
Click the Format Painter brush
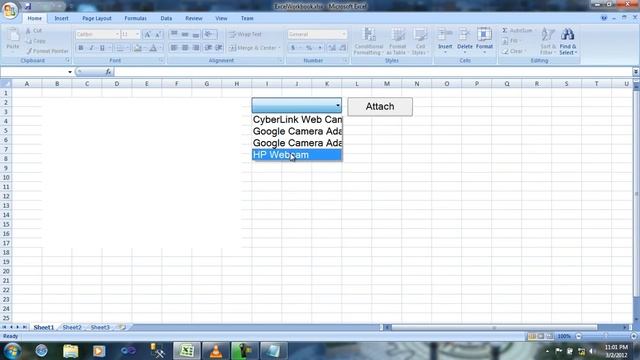(x=47, y=51)
